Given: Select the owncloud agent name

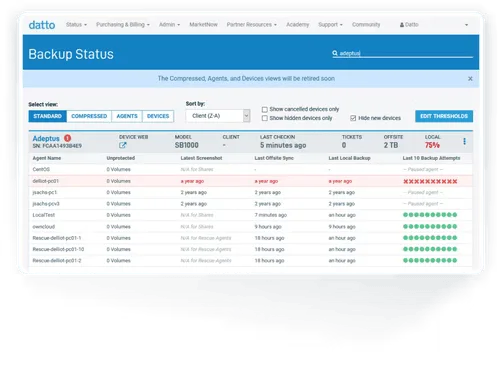Looking at the screenshot, I should [x=44, y=227].
